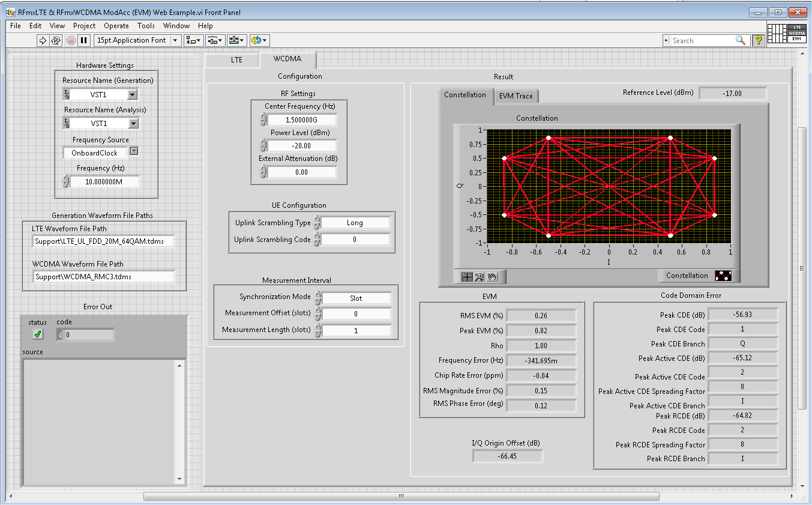Open the Resource Name (Generation) VST1 dropdown
The image size is (812, 505).
pos(133,94)
